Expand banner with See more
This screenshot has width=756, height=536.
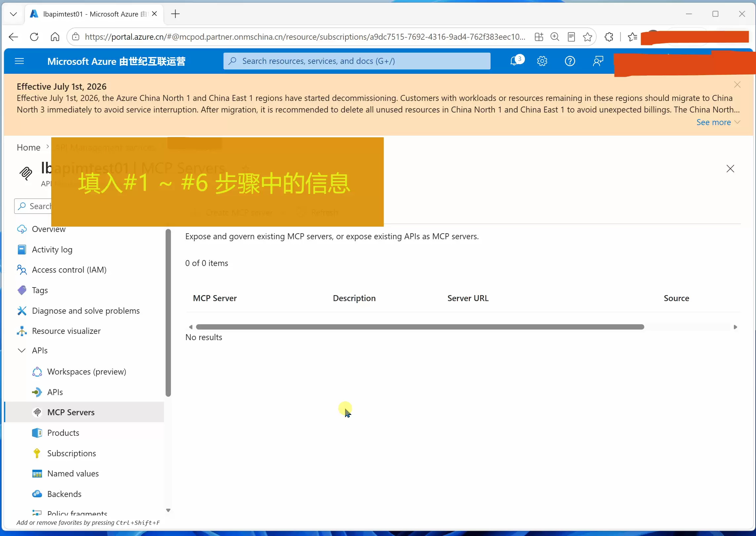click(x=718, y=122)
